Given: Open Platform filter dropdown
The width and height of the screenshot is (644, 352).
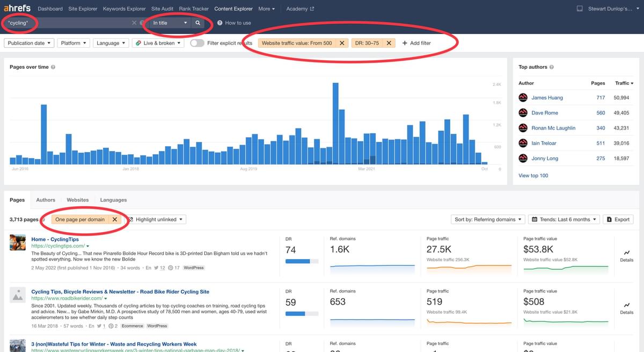Looking at the screenshot, I should click(73, 43).
